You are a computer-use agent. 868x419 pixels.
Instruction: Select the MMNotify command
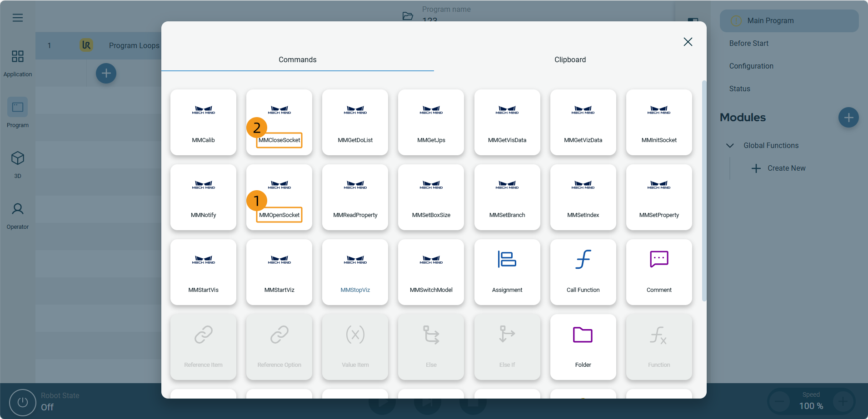pos(203,197)
